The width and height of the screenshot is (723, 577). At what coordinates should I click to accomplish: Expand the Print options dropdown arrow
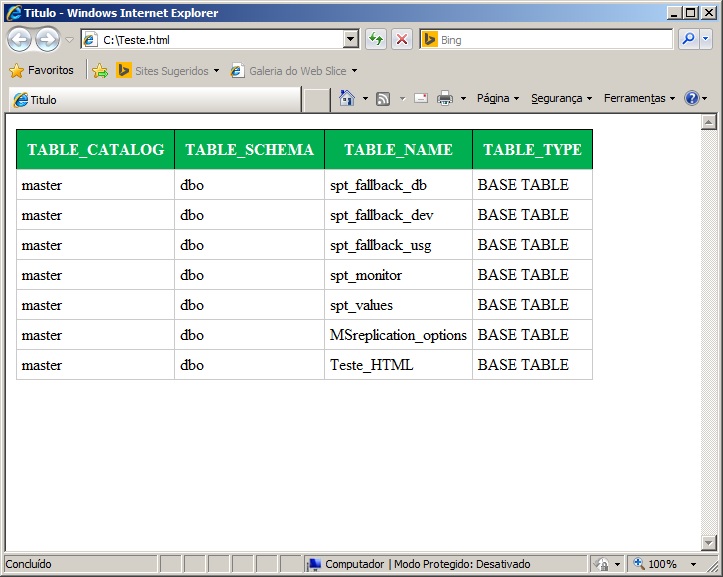463,98
